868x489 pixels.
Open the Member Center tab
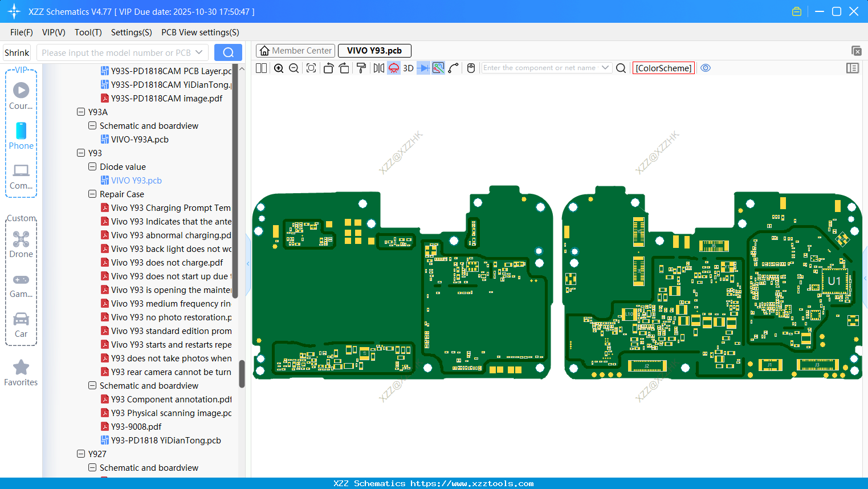pyautogui.click(x=295, y=51)
